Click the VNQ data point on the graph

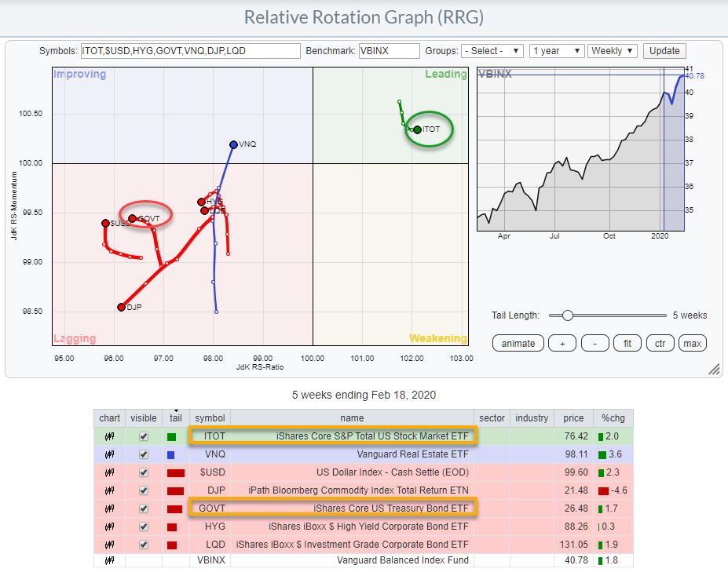click(233, 144)
